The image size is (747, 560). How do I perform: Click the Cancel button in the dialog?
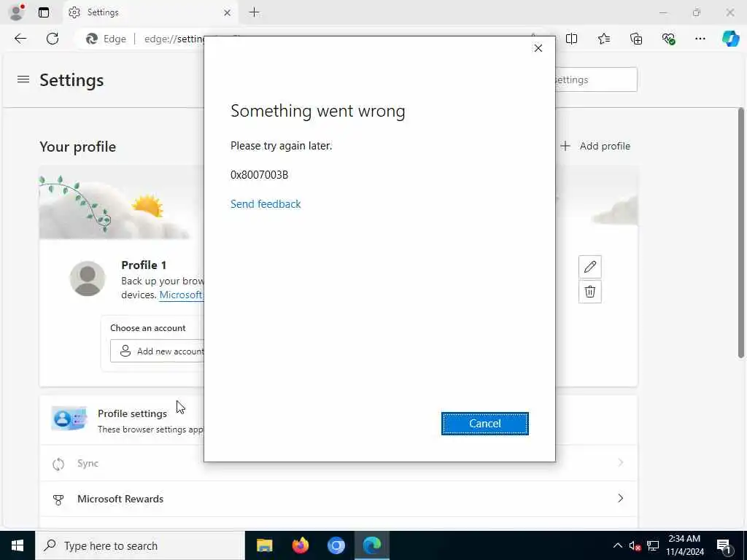click(x=484, y=424)
